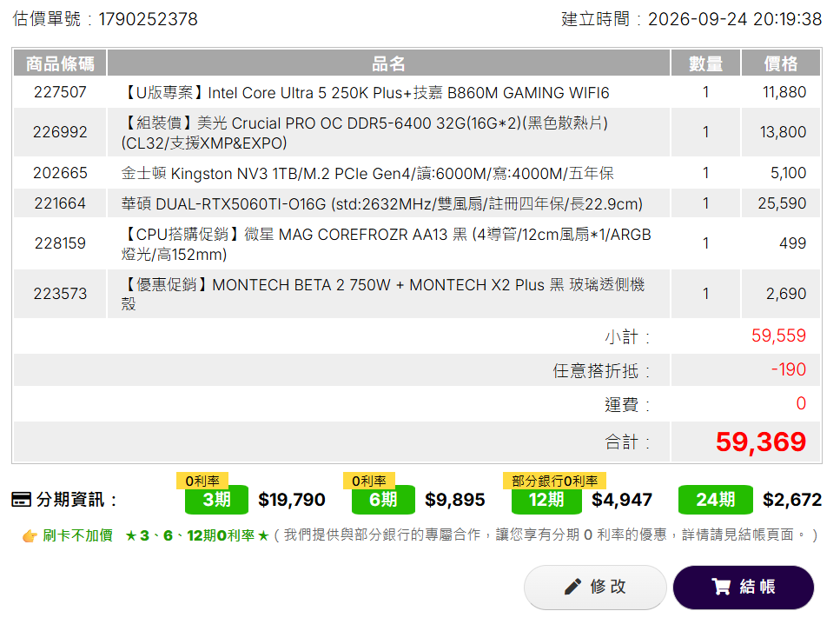Screen dimensions: 840x631
Task: Click the 任意搭折抵 label
Action: coord(602,371)
